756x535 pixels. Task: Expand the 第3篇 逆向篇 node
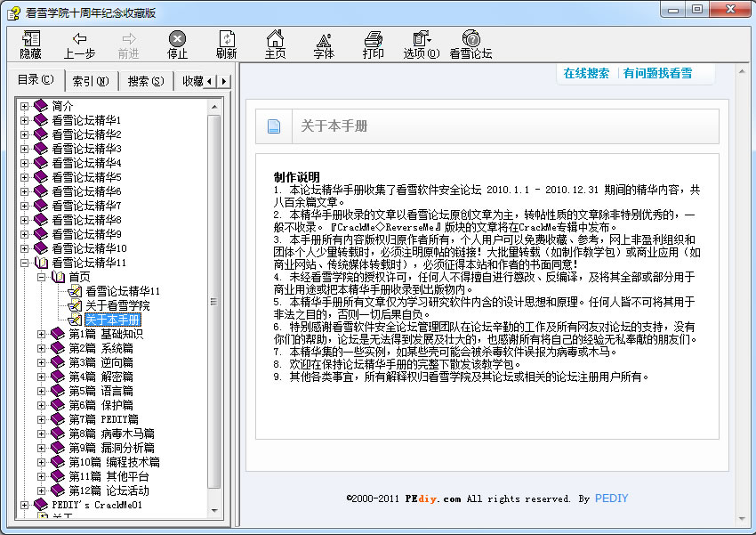42,362
